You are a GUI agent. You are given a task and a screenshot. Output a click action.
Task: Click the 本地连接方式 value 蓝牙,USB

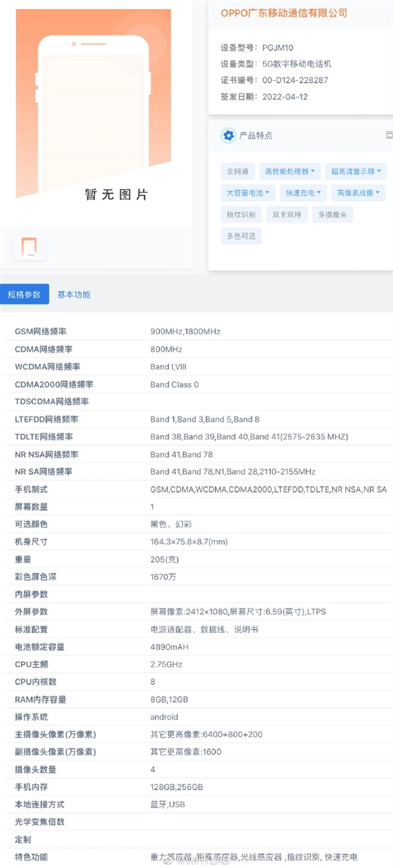[x=168, y=805]
